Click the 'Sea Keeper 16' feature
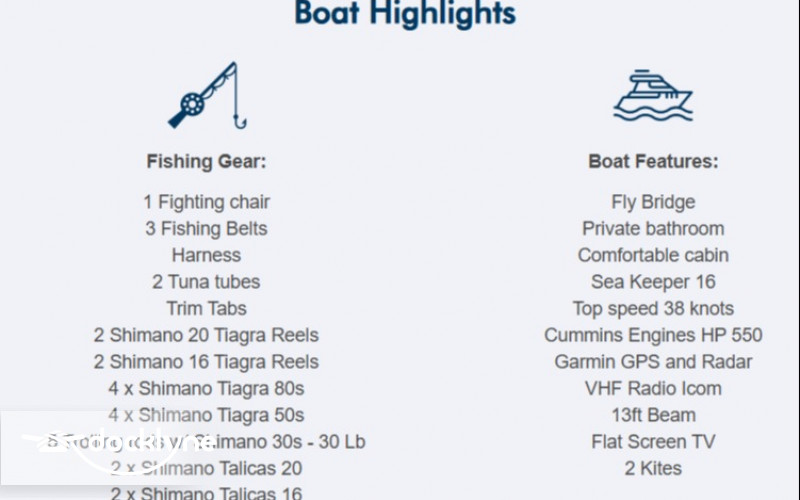Screen dimensions: 800x500 click(x=653, y=282)
